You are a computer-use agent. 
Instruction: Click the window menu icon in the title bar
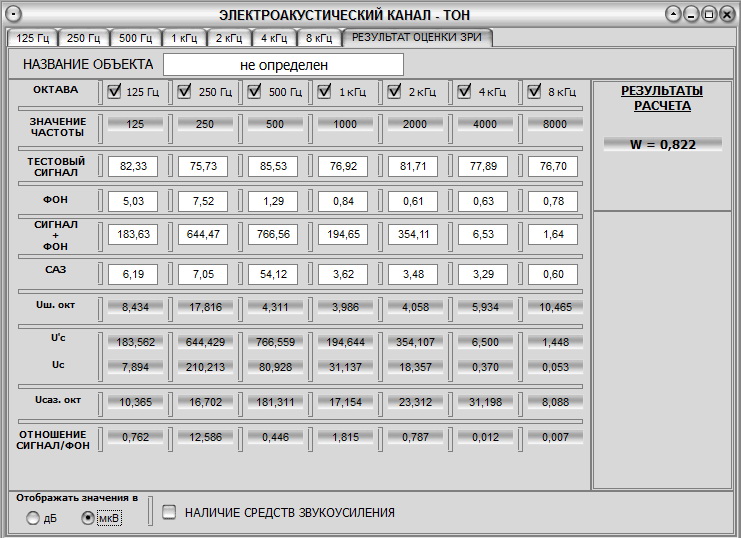[13, 15]
